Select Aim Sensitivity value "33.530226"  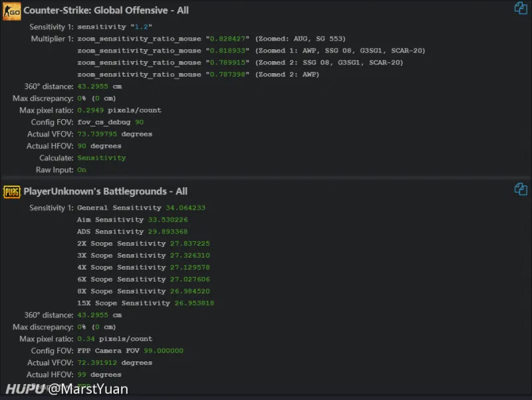[x=168, y=220]
